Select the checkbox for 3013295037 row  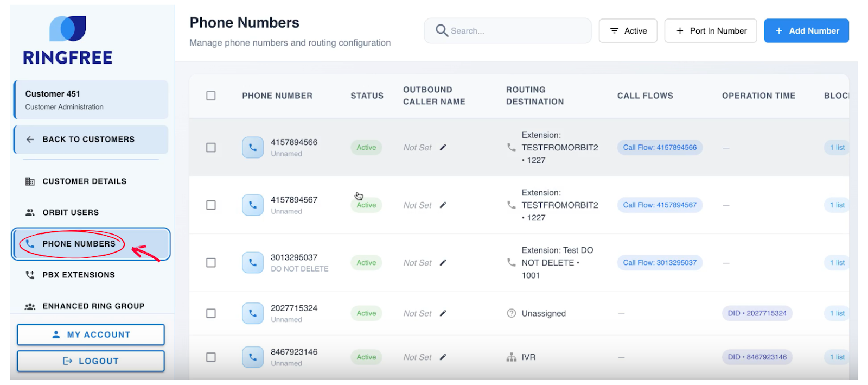[x=211, y=263]
